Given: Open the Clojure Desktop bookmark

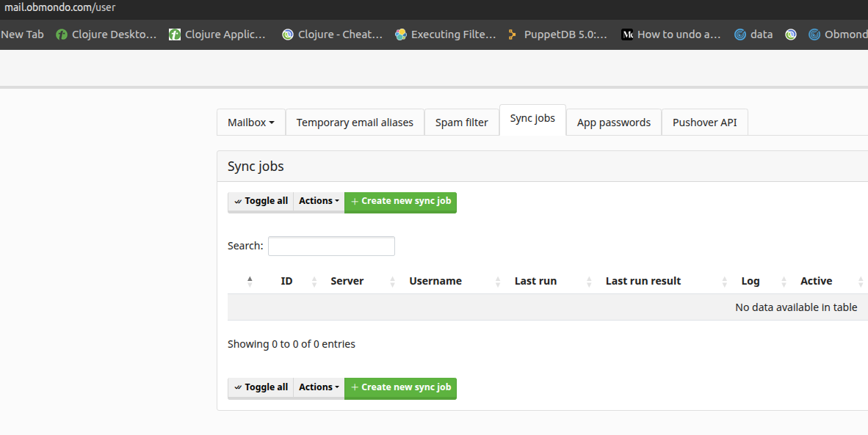Looking at the screenshot, I should coord(106,34).
